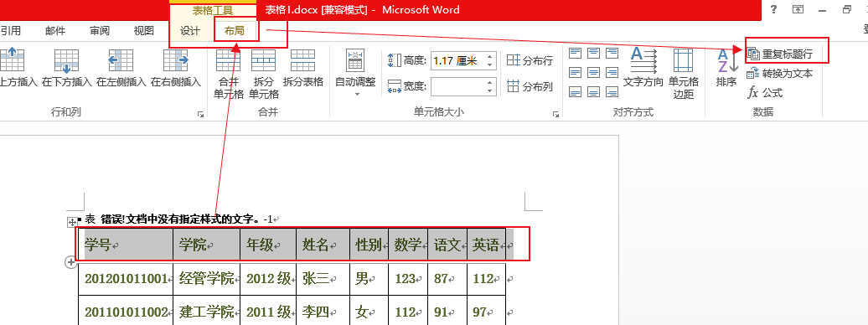
Task: Click the 学院 header cell
Action: (x=206, y=244)
